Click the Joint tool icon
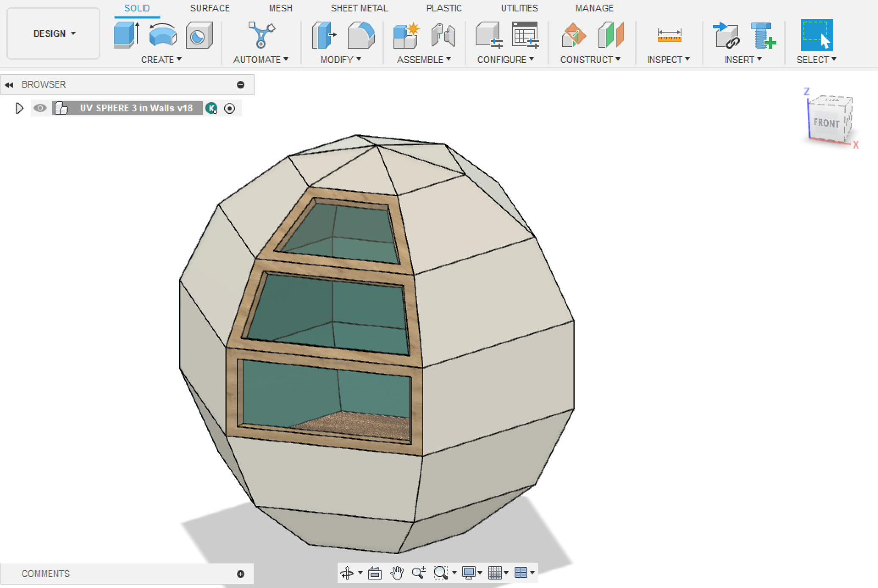Viewport: 878px width, 588px height. [443, 35]
